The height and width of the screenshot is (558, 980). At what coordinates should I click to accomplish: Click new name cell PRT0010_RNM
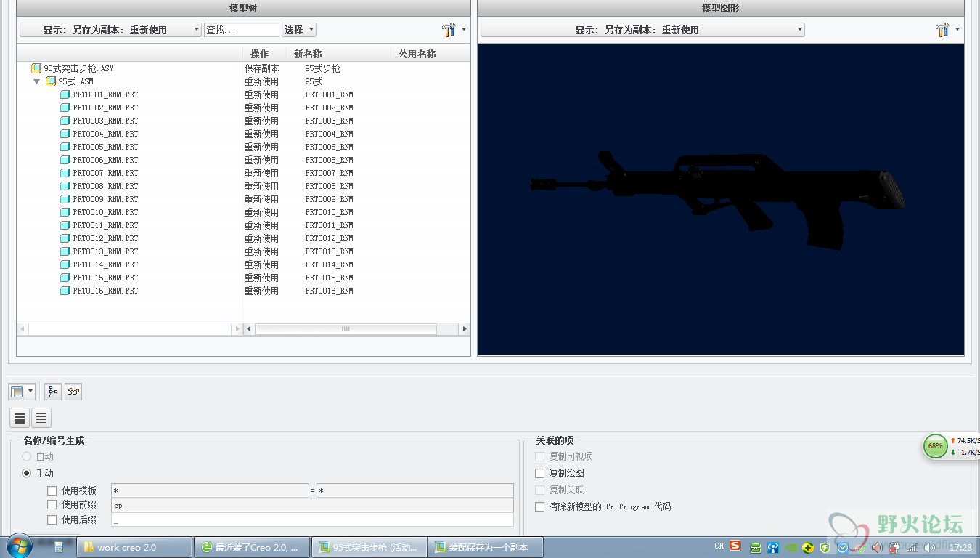[329, 212]
